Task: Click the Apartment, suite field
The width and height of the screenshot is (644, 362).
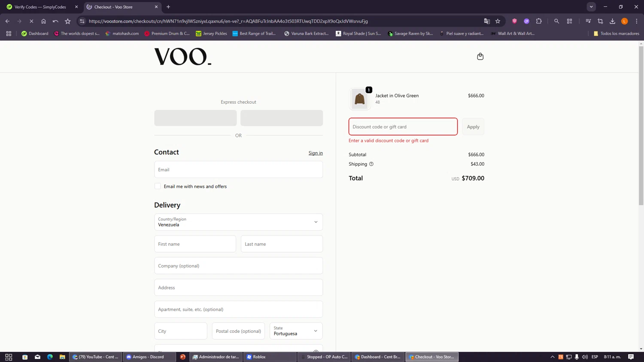Action: click(x=238, y=309)
